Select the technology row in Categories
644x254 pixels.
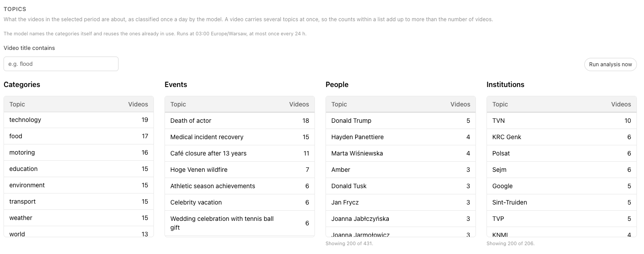79,120
